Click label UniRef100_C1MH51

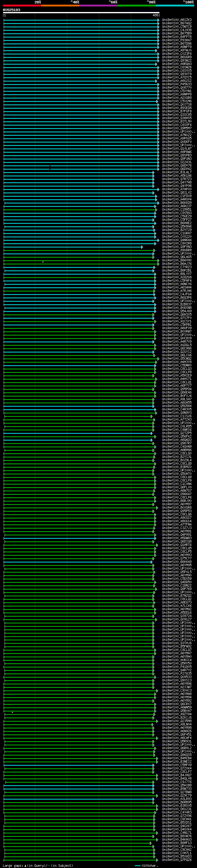point(177,210)
